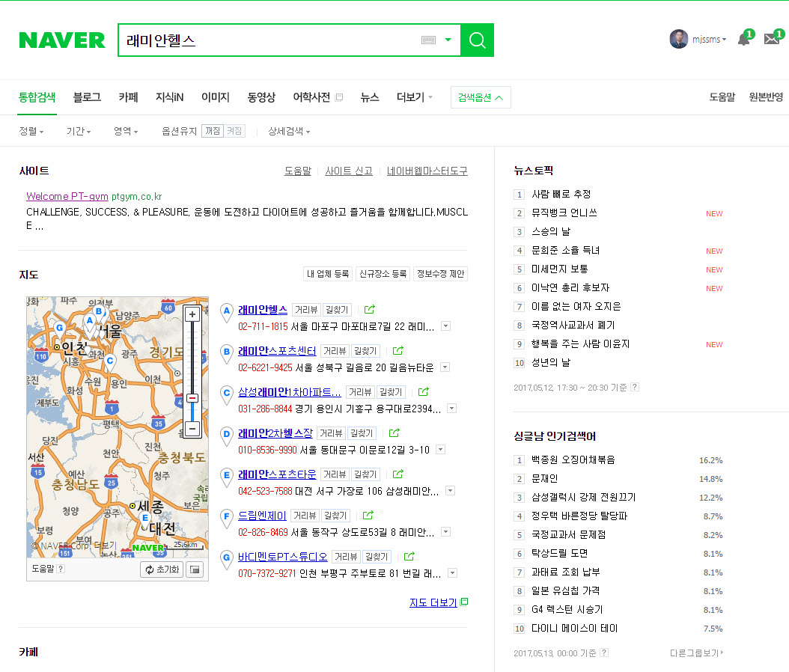789x672 pixels.
Task: Open share icon for 삼성래미안1차아파트 result
Action: click(424, 391)
